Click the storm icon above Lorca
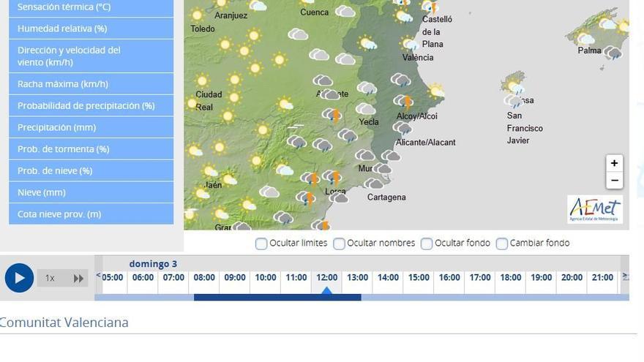 [332, 177]
